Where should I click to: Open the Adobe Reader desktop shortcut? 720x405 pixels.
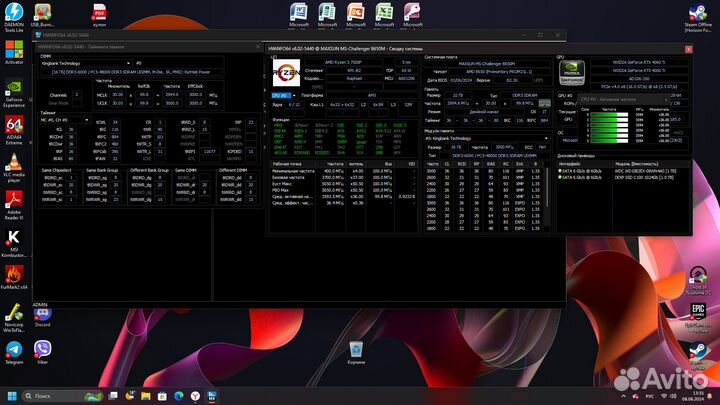pos(14,200)
